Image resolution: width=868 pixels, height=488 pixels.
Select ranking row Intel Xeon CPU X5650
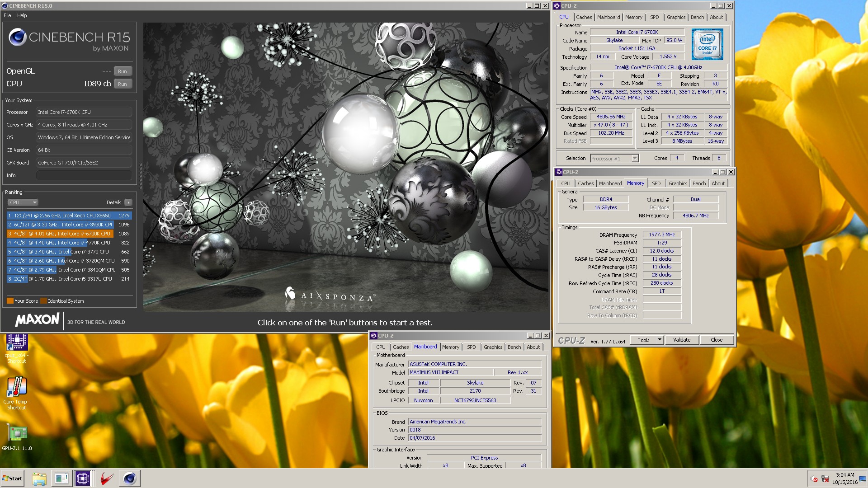pyautogui.click(x=69, y=216)
